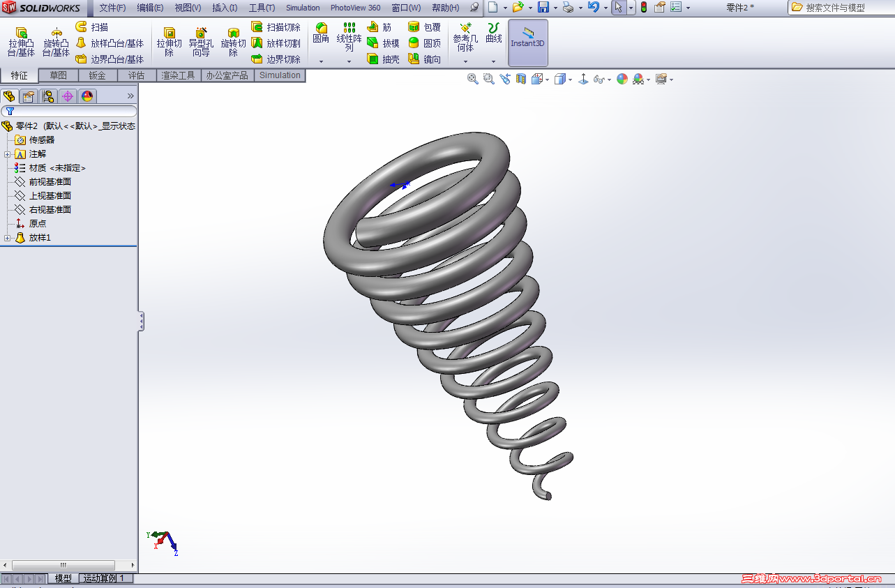Open the 插入(I) menu
895x588 pixels.
[225, 8]
